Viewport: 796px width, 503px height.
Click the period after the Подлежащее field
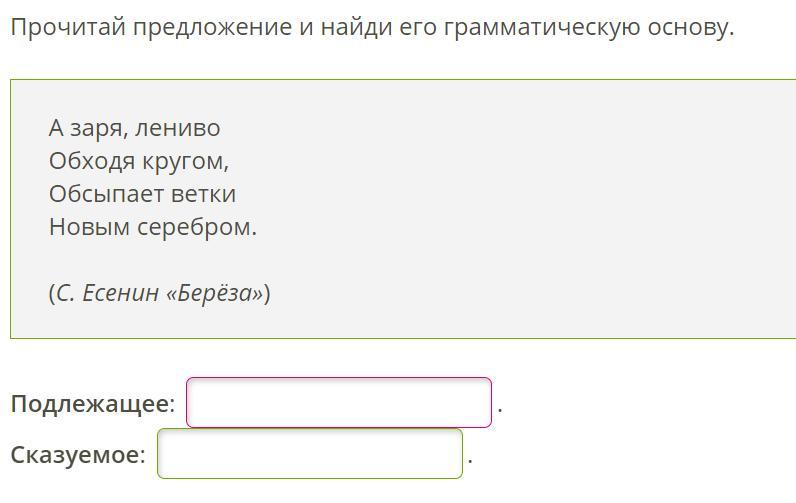[x=499, y=408]
